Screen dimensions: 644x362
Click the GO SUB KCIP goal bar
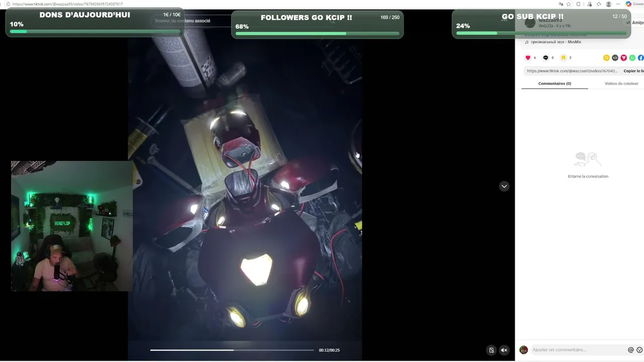point(541,24)
